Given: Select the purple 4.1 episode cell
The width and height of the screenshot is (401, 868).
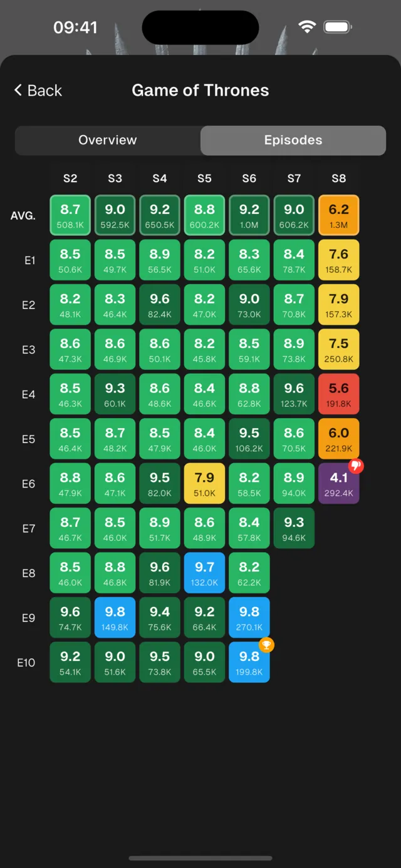Looking at the screenshot, I should click(x=339, y=484).
